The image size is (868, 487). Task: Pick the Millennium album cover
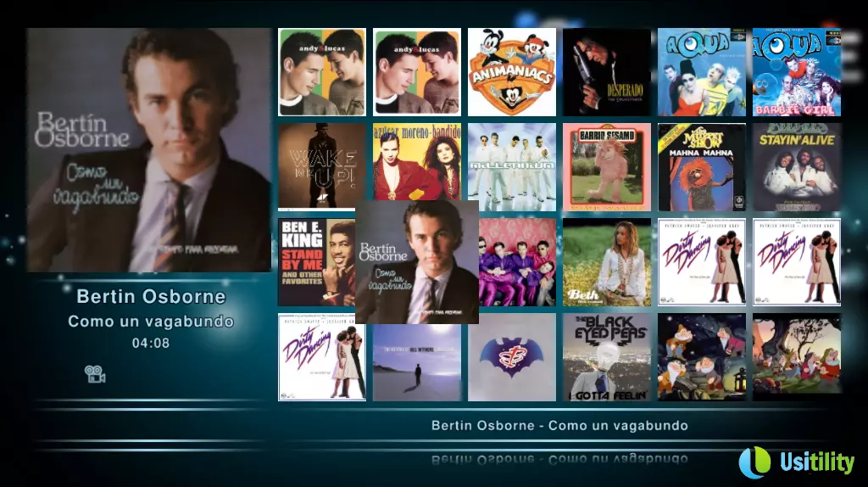[512, 167]
